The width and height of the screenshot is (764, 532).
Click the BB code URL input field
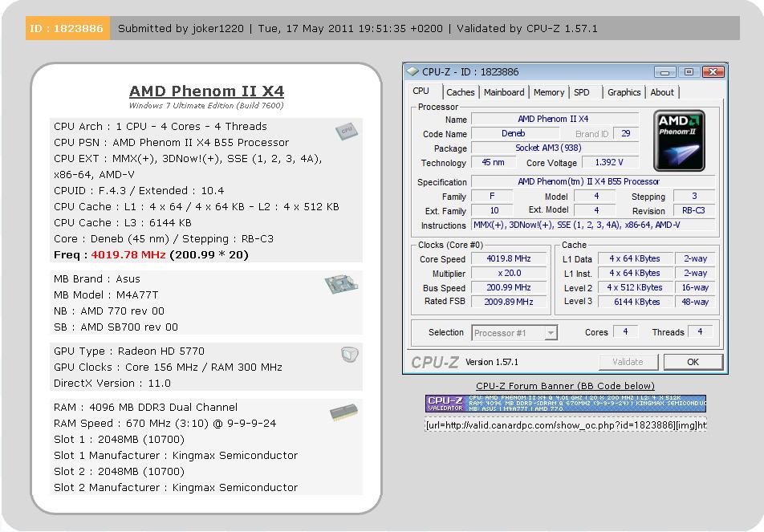(566, 425)
